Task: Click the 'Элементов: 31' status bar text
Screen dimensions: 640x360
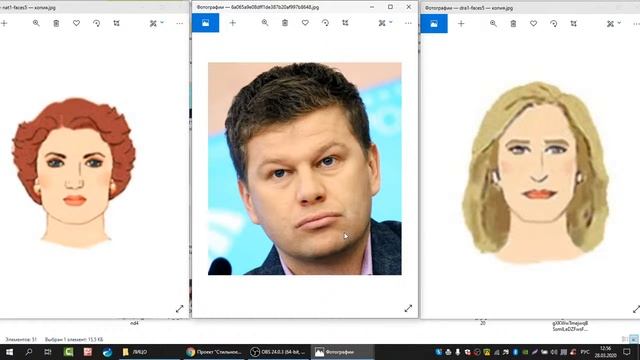Action: [20, 339]
